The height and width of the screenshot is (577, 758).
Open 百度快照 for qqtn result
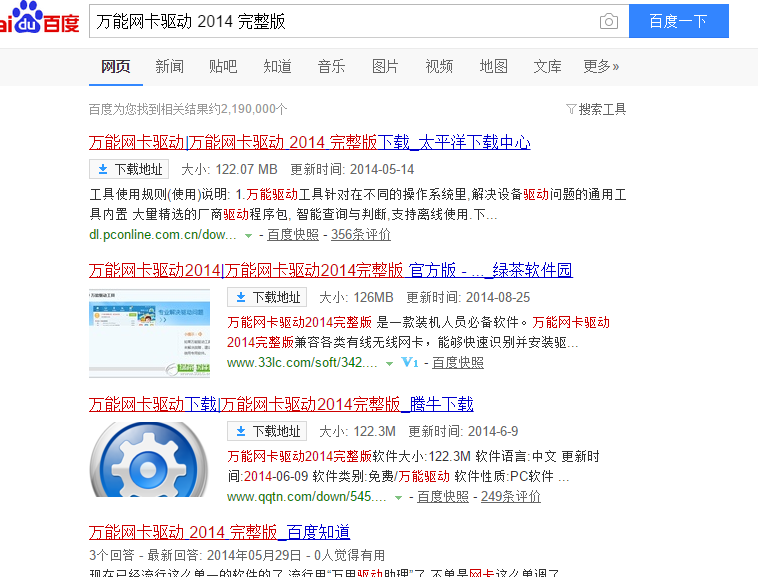[x=443, y=496]
